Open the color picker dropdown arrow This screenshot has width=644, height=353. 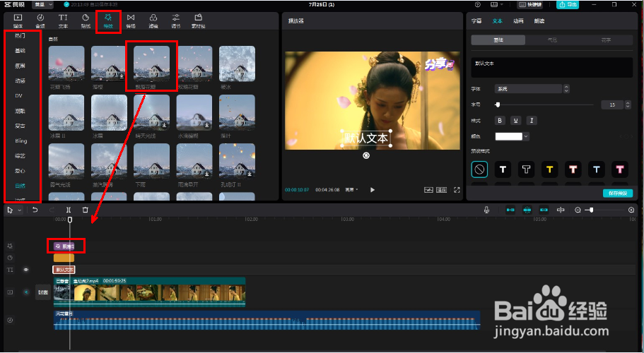[x=526, y=136]
